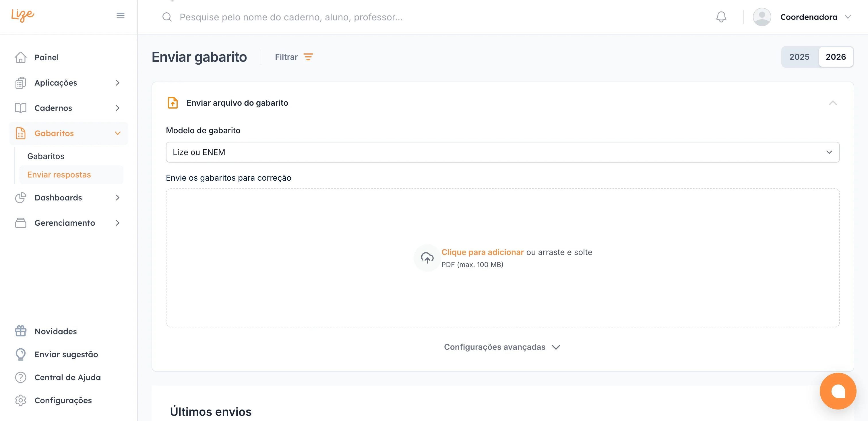Click the Lize logo

[23, 15]
